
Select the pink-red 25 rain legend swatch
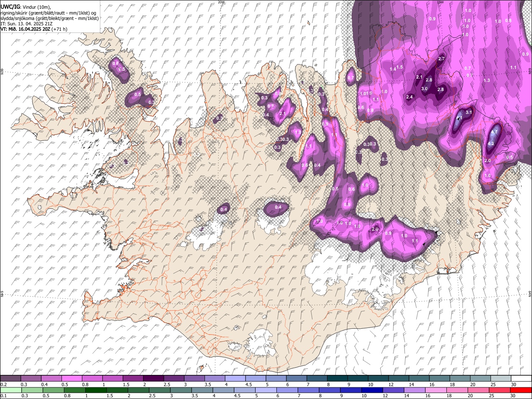point(499,390)
